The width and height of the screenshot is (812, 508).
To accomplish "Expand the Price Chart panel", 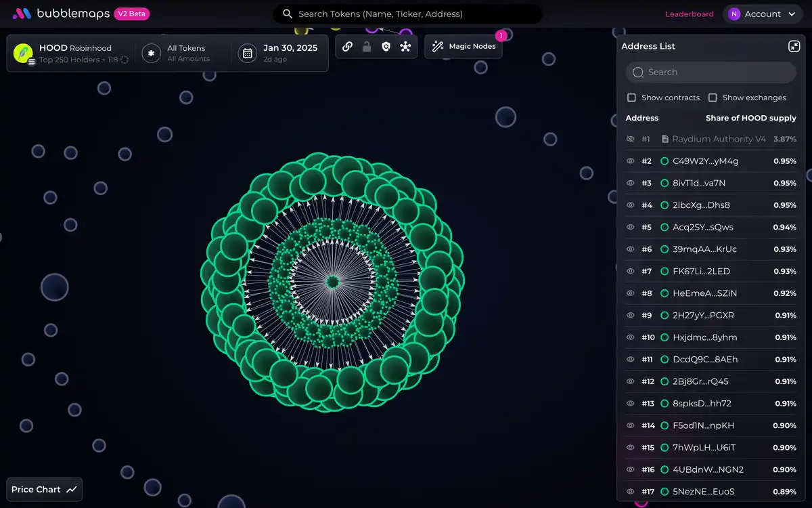I will coord(45,489).
